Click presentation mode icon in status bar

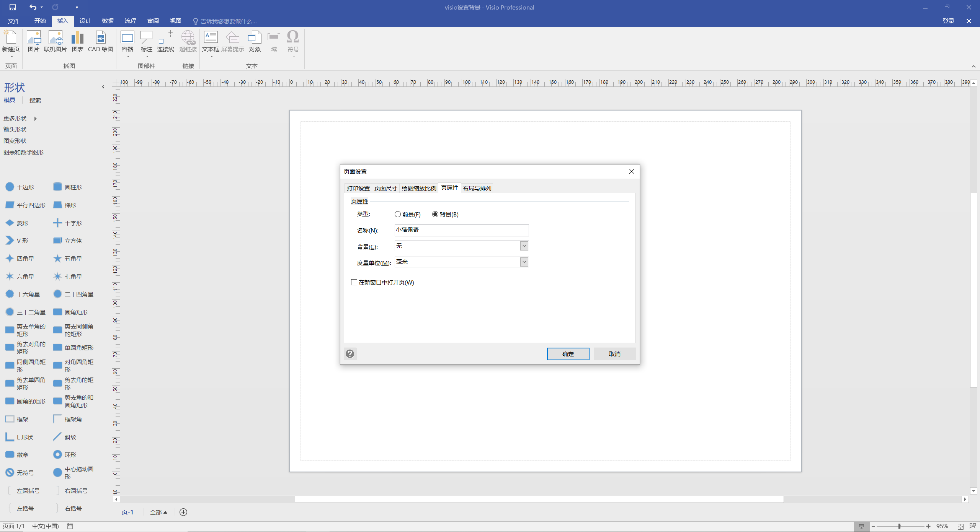click(x=861, y=526)
